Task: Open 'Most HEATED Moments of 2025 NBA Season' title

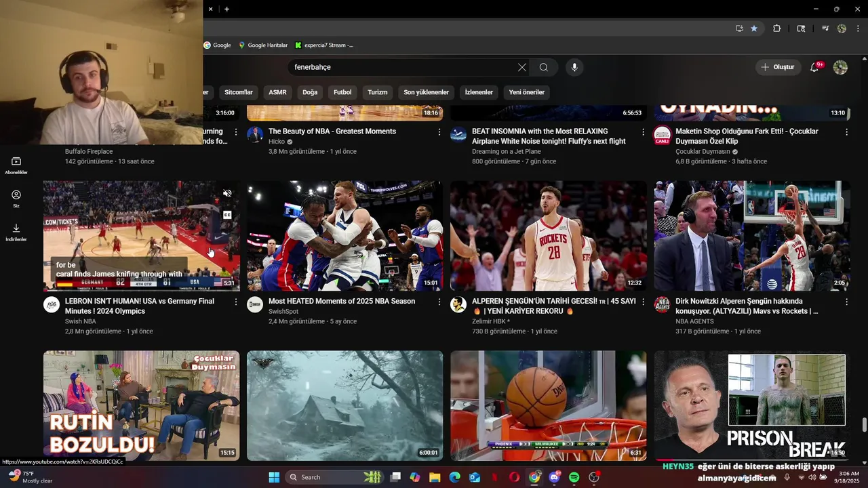Action: [x=342, y=301]
